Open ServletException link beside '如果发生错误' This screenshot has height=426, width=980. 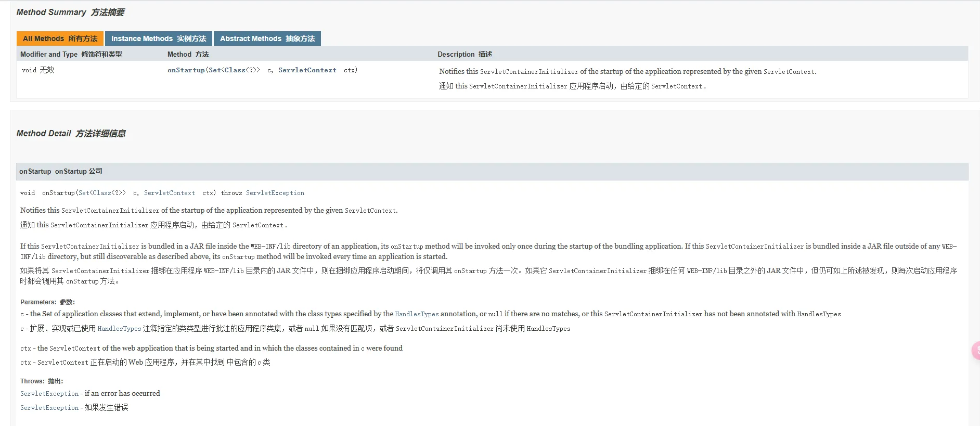pyautogui.click(x=49, y=408)
